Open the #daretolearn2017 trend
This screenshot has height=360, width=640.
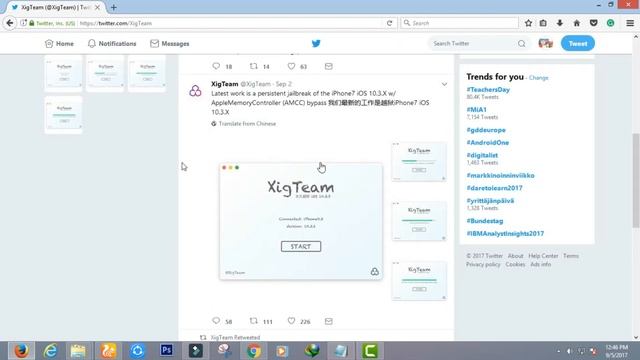coord(494,188)
